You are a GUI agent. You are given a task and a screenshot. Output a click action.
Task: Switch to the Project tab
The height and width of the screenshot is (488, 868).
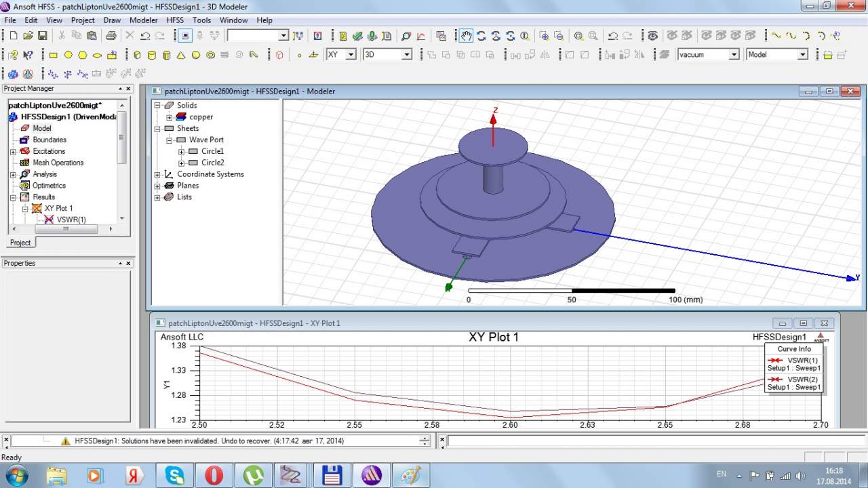[20, 243]
